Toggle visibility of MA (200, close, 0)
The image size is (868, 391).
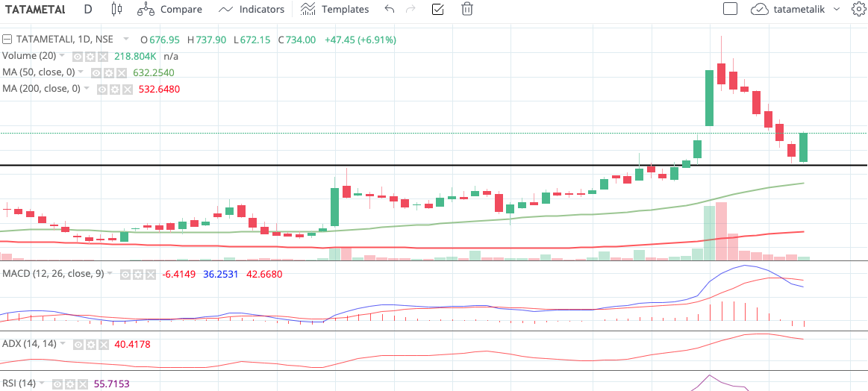click(102, 89)
